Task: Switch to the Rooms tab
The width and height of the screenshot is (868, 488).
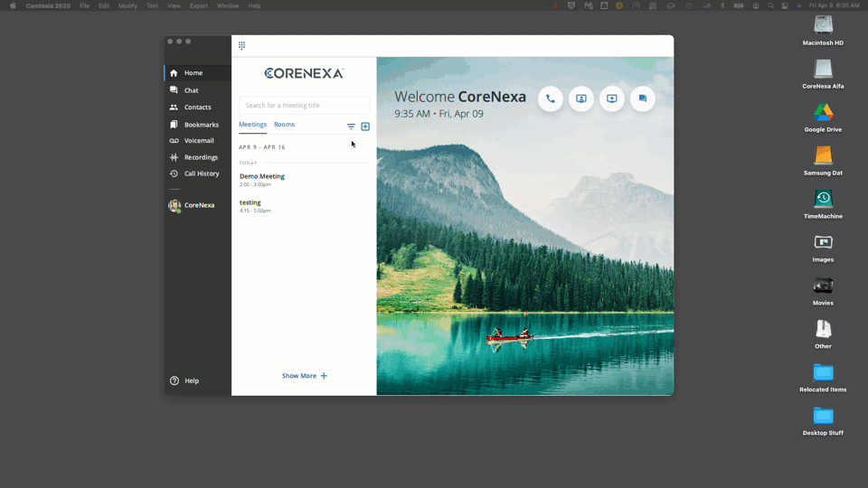Action: (284, 125)
